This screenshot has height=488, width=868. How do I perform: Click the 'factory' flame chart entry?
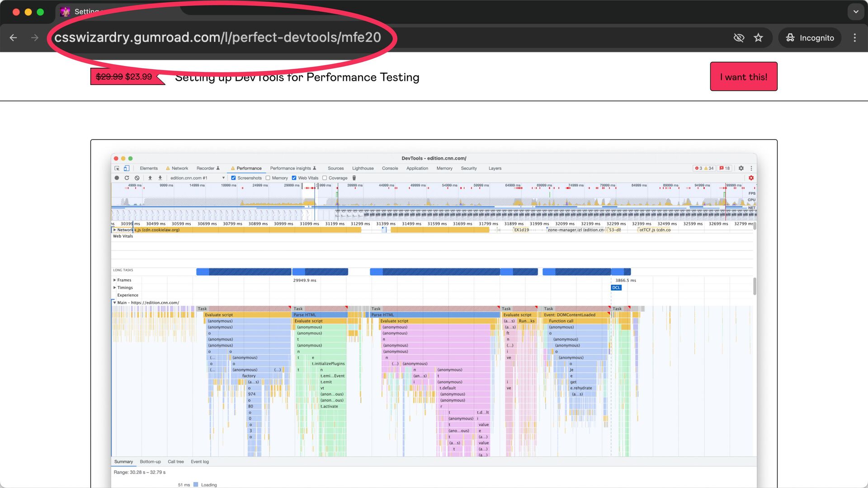249,376
